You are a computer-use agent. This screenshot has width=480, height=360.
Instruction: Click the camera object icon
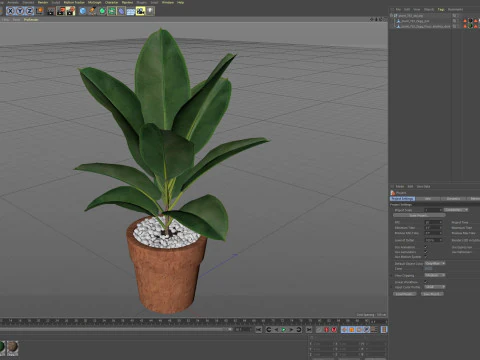tap(140, 11)
